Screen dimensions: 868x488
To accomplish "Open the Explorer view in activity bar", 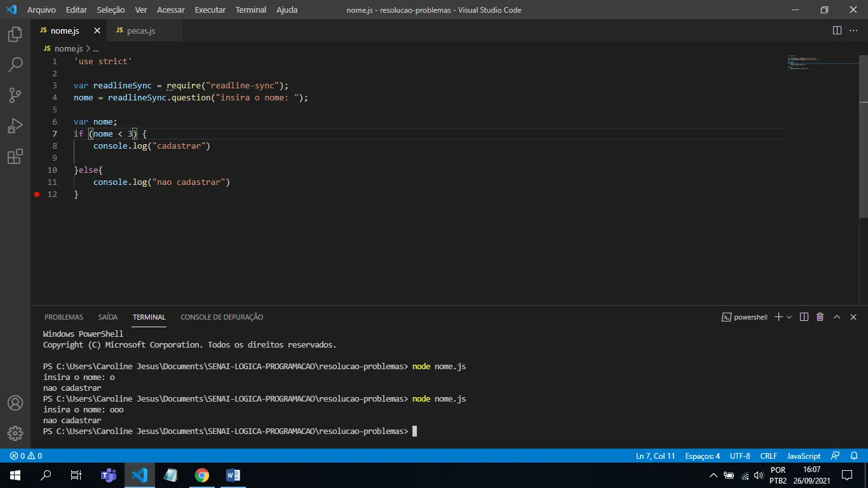I will pyautogui.click(x=15, y=34).
